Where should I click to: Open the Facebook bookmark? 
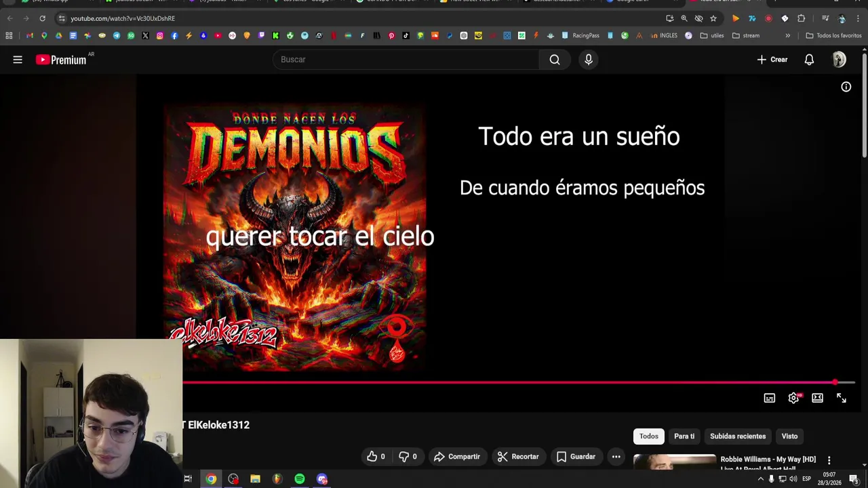click(x=174, y=35)
